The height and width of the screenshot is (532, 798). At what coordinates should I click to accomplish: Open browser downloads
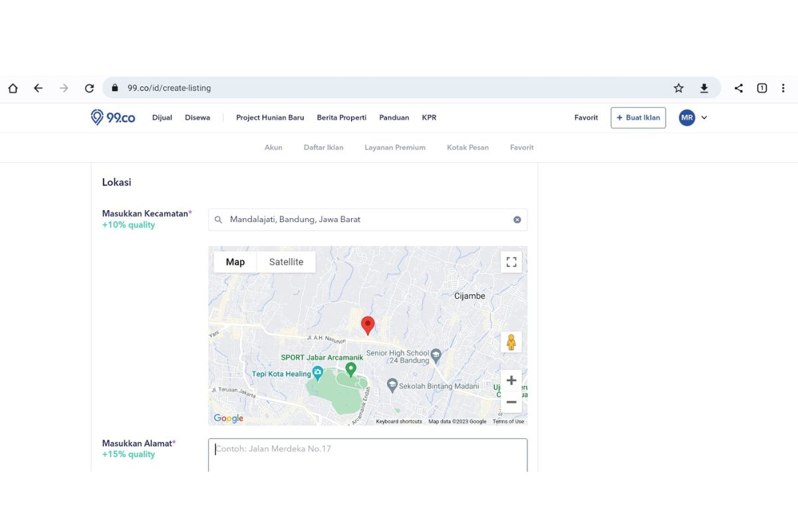coord(704,88)
